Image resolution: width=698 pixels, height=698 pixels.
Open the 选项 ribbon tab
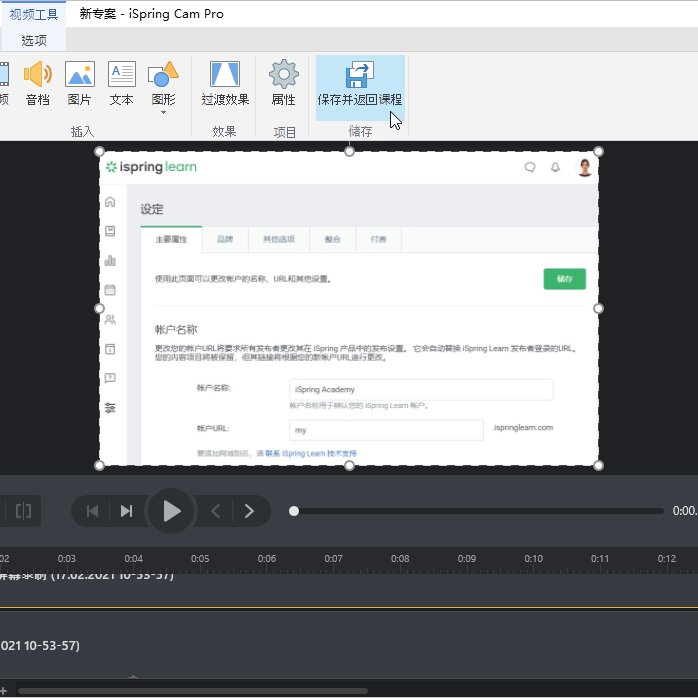click(x=34, y=41)
